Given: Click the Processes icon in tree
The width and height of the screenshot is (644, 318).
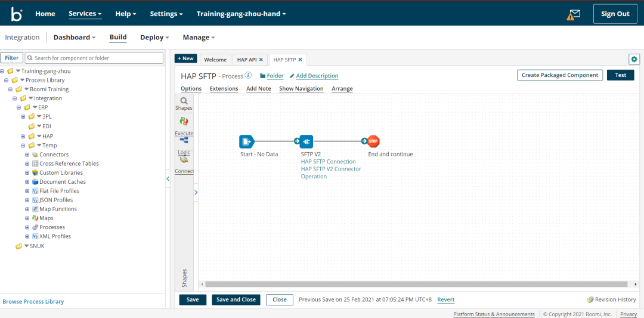Looking at the screenshot, I should point(35,227).
